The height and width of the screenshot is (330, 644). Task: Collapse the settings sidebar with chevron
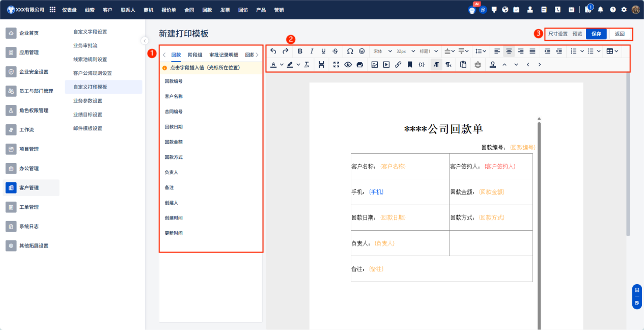tap(145, 41)
